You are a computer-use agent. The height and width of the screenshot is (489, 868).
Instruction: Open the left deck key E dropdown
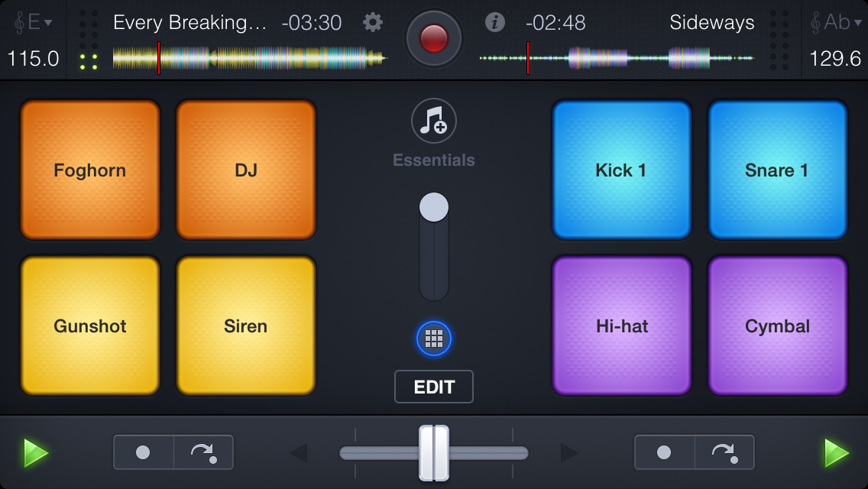coord(33,22)
